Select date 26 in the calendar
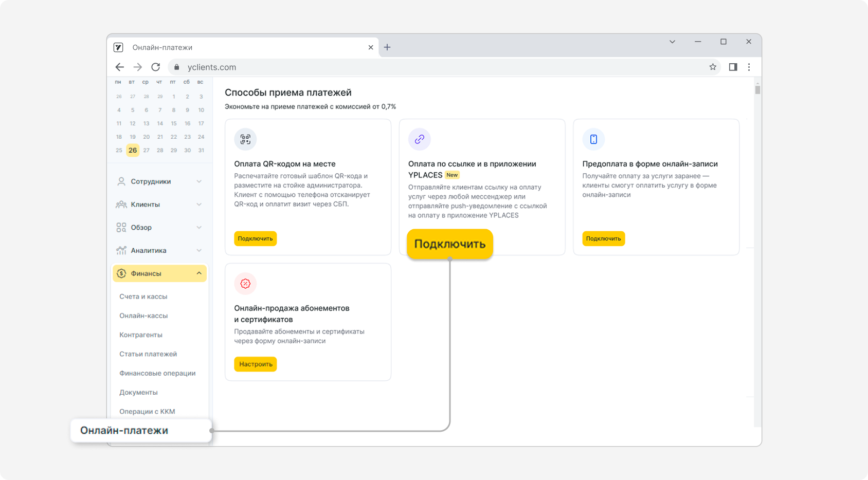 coord(133,150)
